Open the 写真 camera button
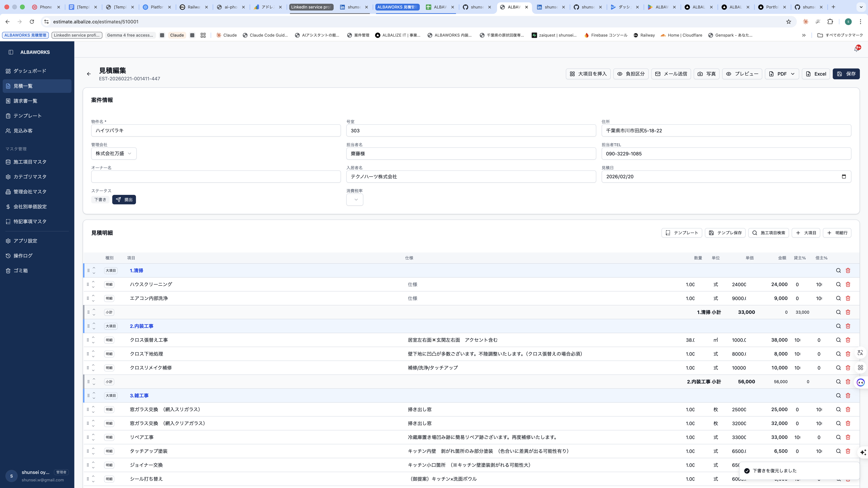Image resolution: width=868 pixels, height=488 pixels. coord(707,74)
